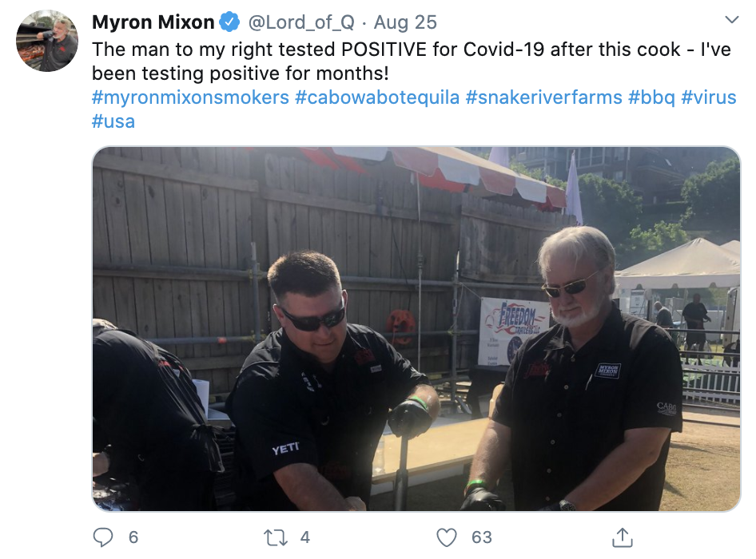Like the tweet with the heart icon
Viewport: 756px width, 559px height.
click(x=446, y=537)
